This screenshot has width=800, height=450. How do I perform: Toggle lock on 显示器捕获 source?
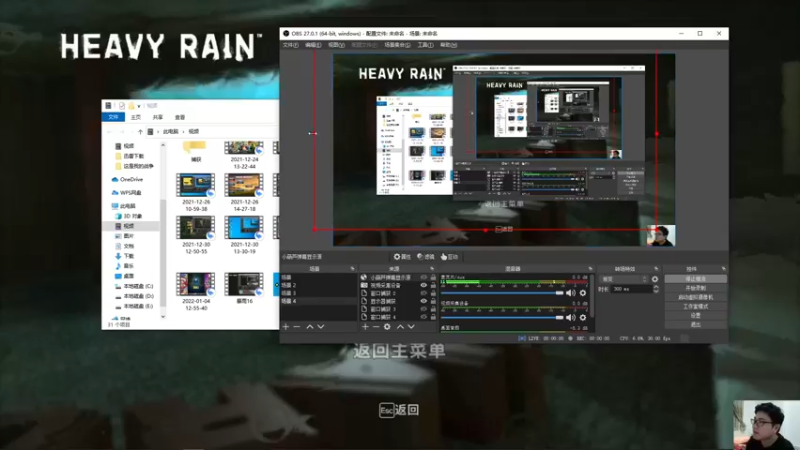[x=433, y=301]
